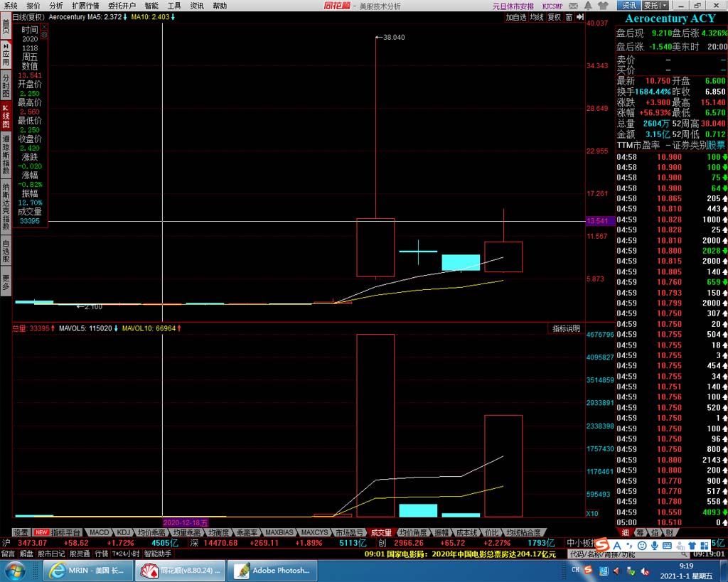Select 成交量 indicator tab
Image resolution: width=728 pixels, height=582 pixels.
pyautogui.click(x=381, y=532)
